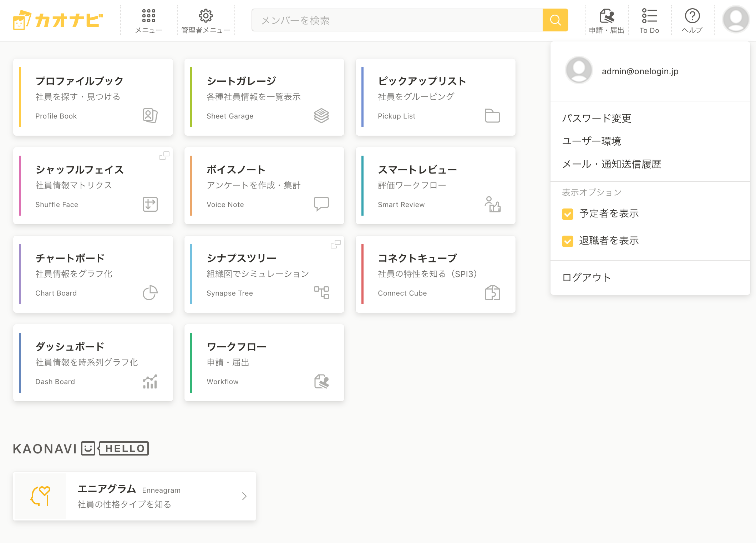Open the ピックアップリスト card title
This screenshot has width=756, height=543.
pyautogui.click(x=422, y=81)
